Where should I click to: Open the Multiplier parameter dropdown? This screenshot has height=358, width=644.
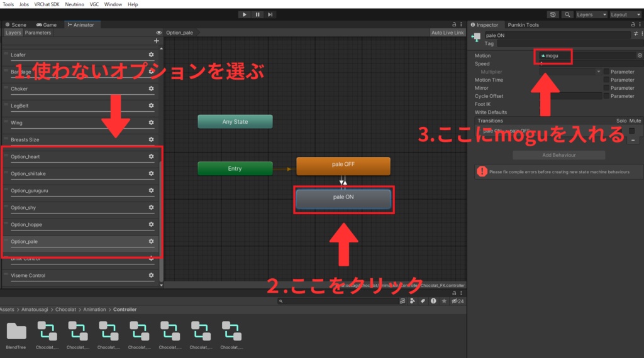pos(570,72)
